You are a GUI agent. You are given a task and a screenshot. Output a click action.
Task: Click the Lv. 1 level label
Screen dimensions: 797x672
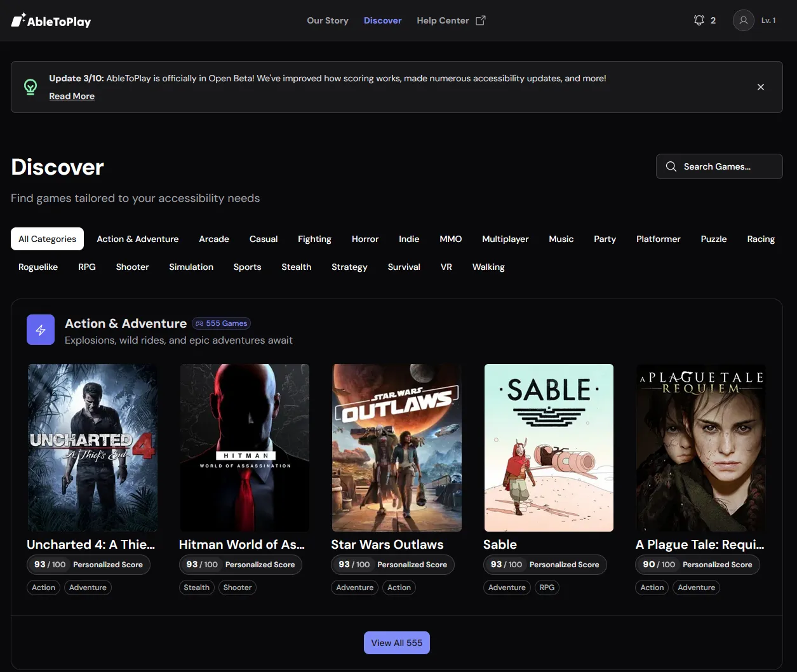point(768,20)
